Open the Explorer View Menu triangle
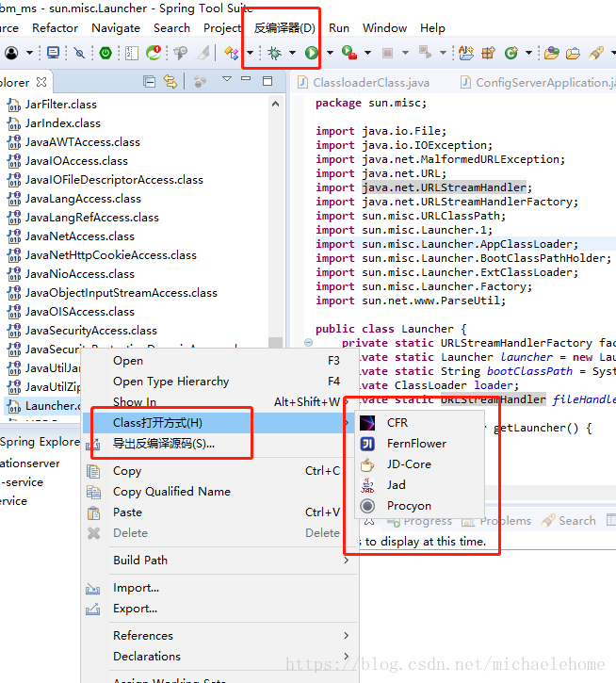Image resolution: width=616 pixels, height=683 pixels. pos(227,79)
